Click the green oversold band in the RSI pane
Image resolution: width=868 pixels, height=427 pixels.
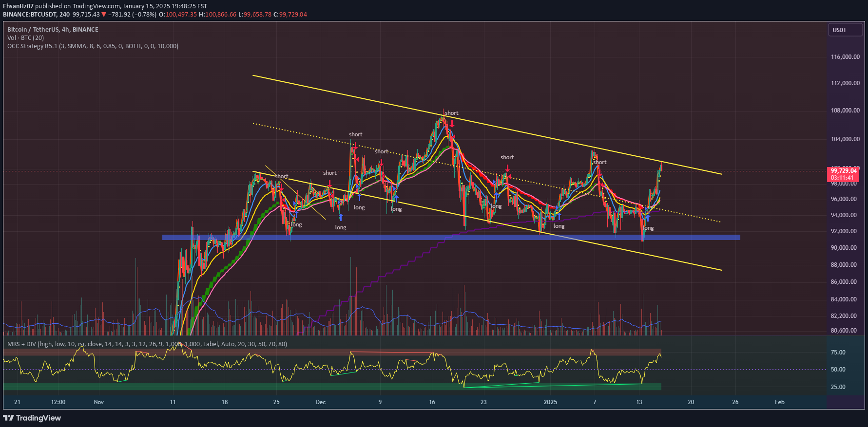coord(332,387)
